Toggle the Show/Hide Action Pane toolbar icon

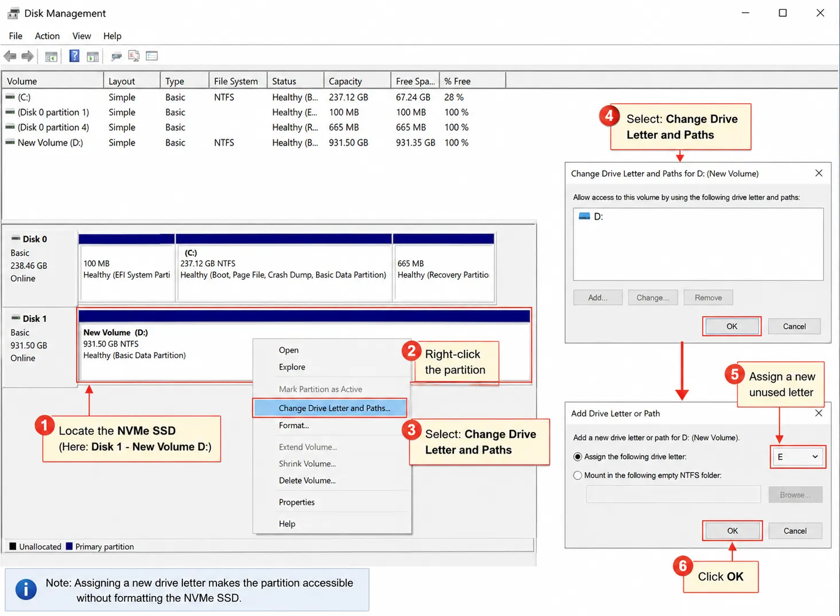[92, 56]
